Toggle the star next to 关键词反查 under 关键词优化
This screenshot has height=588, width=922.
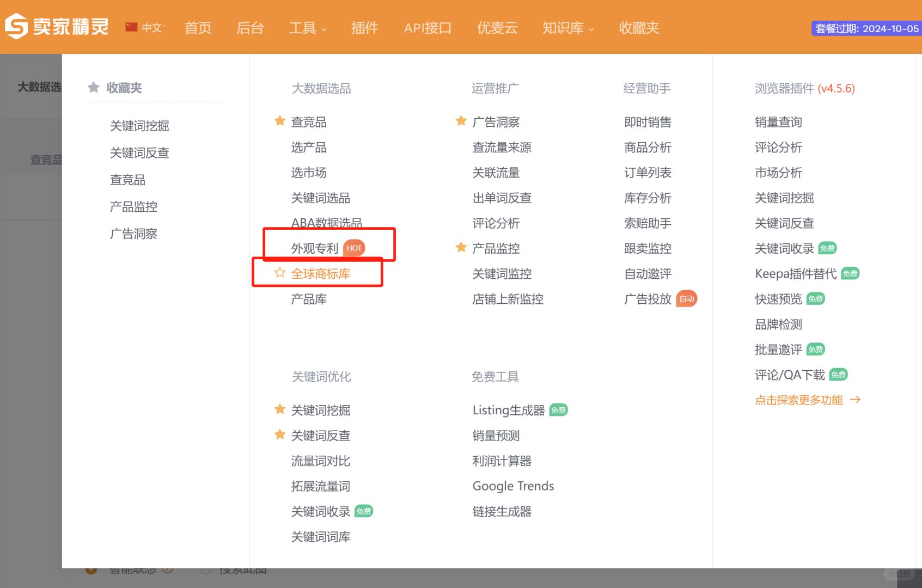click(280, 434)
